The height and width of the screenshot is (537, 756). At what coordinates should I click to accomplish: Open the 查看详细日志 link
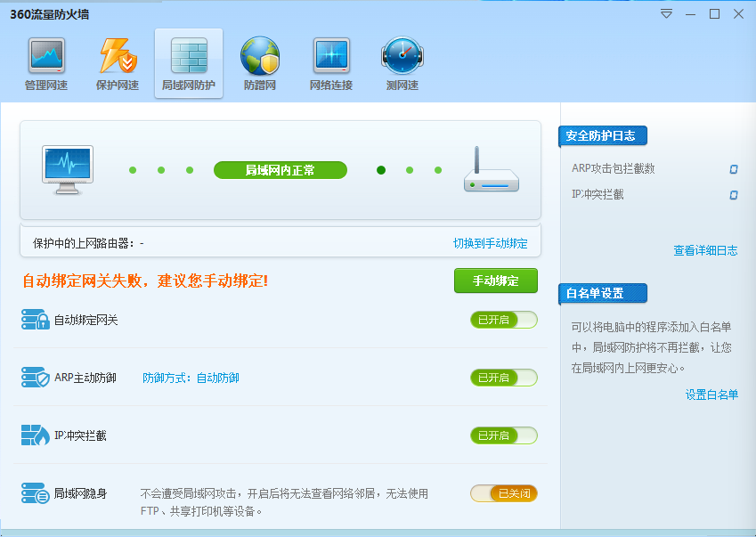(x=705, y=250)
